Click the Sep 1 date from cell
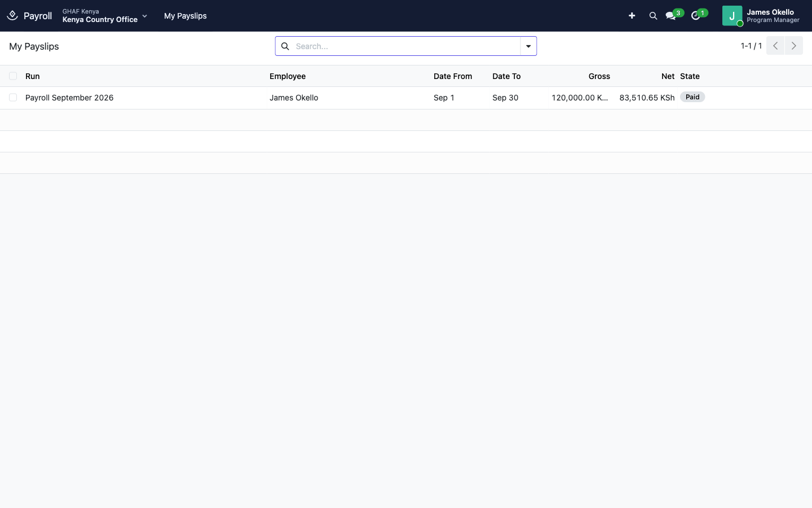This screenshot has width=812, height=508. pos(444,98)
